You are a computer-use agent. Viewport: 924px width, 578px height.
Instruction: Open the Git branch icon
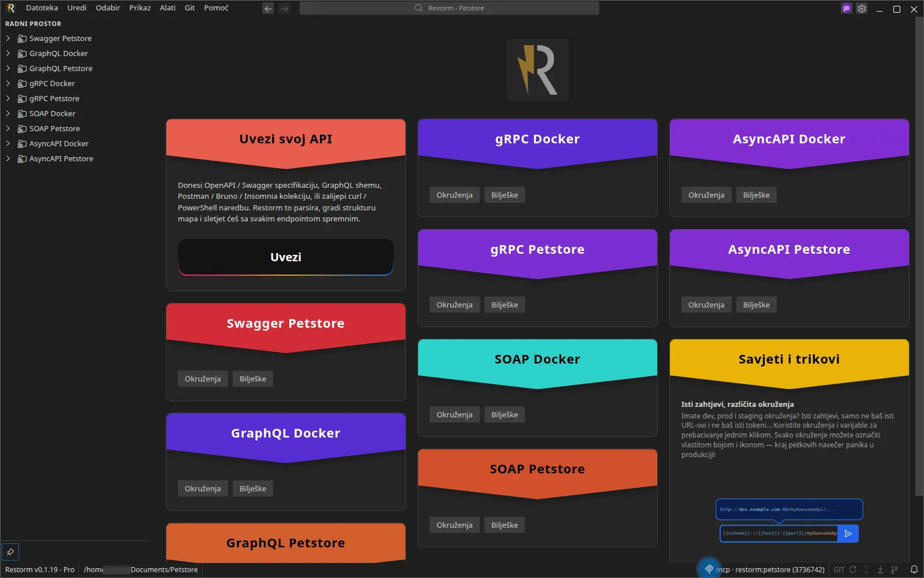click(895, 569)
